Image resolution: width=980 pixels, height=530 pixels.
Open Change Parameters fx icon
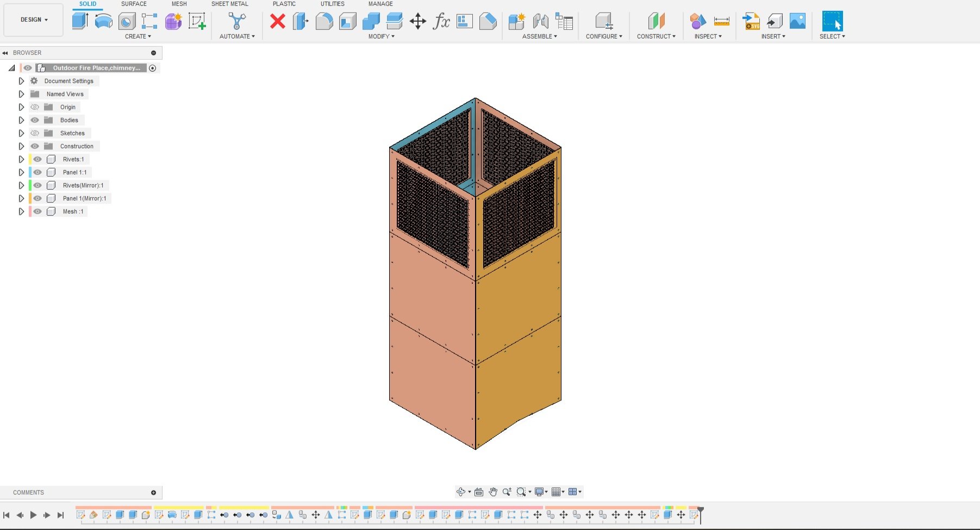441,21
